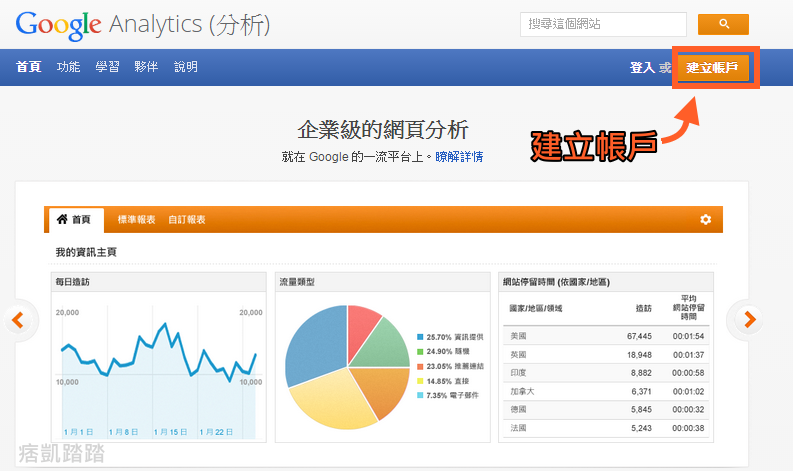Click the 00:01:54 time value
This screenshot has width=793, height=471.
pos(688,336)
